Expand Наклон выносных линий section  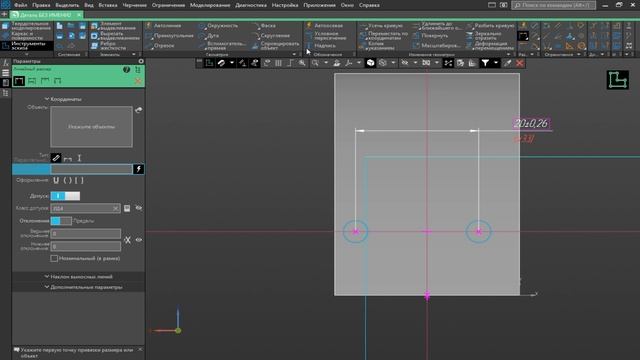pos(78,277)
